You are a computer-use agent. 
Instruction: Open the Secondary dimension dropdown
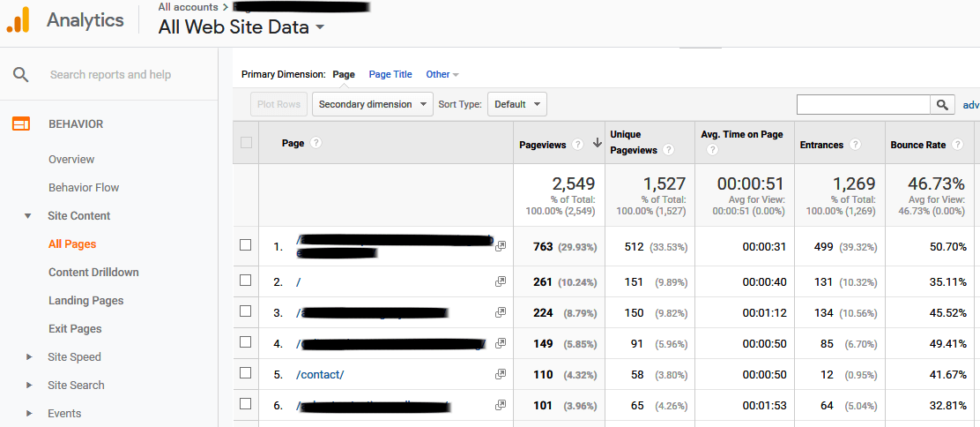click(x=372, y=104)
